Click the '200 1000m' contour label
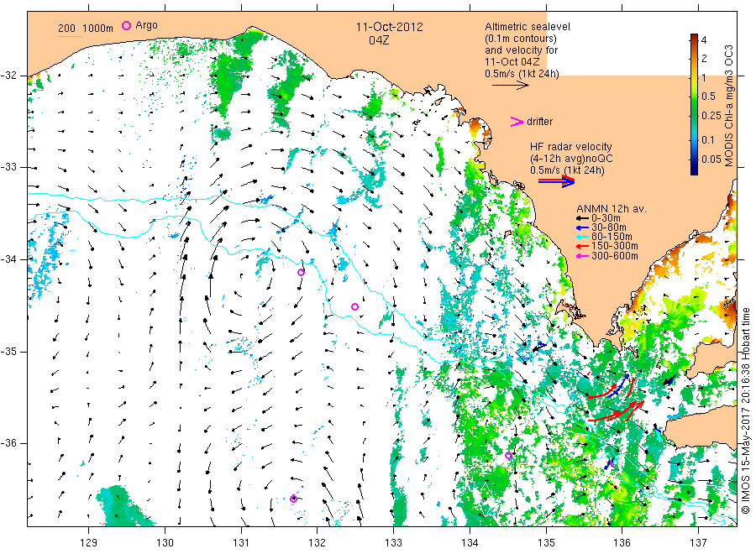756x554 pixels. (86, 29)
